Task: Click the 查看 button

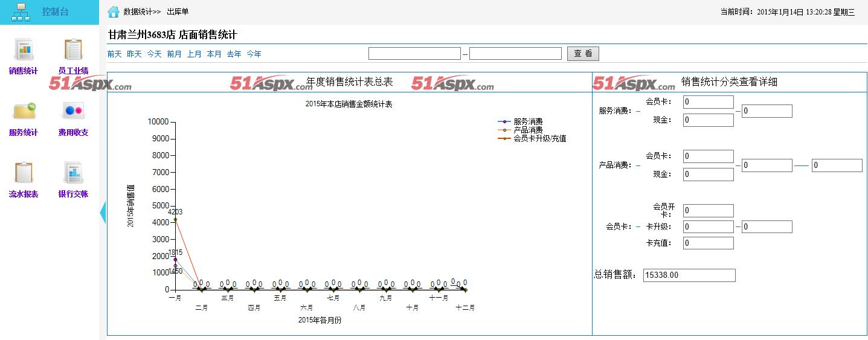Action: pyautogui.click(x=583, y=54)
